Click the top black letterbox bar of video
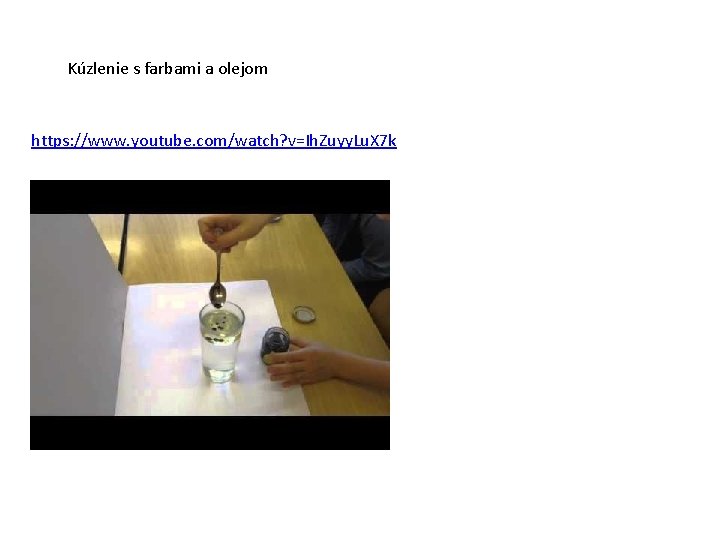 point(210,197)
